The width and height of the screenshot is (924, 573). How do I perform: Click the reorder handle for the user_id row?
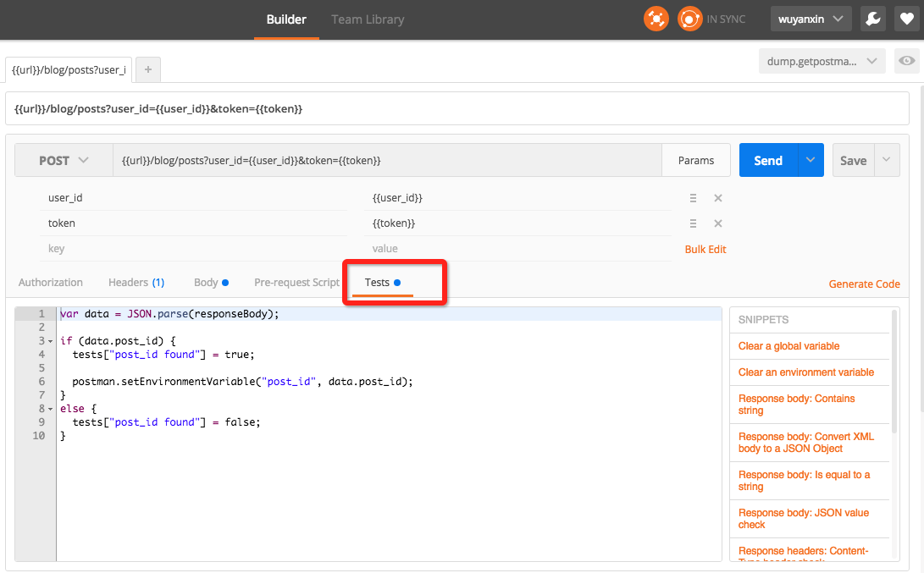coord(693,198)
